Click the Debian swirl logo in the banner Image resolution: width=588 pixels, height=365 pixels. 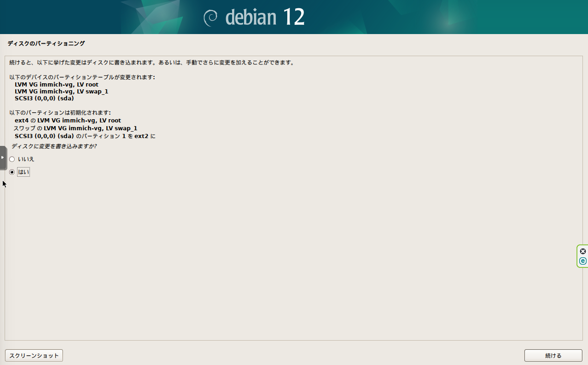click(210, 17)
